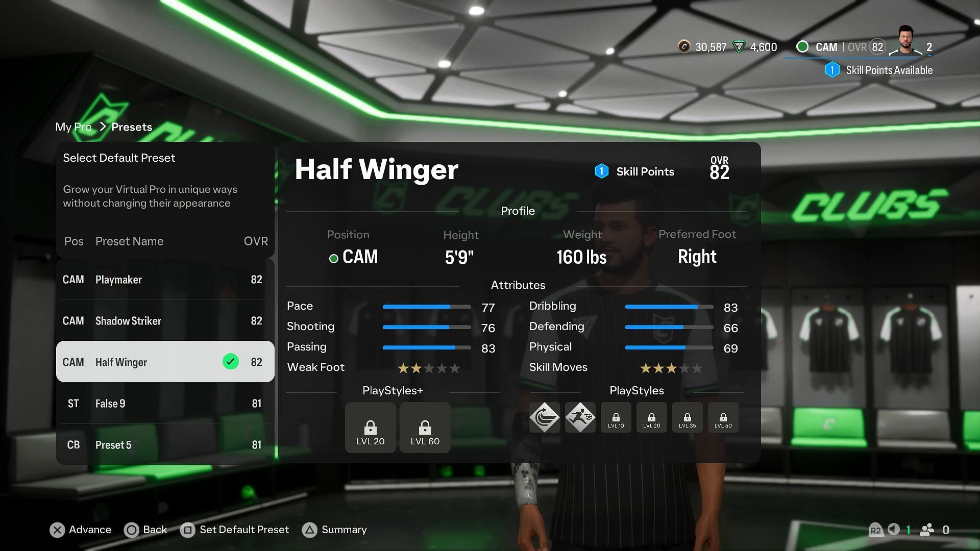Open the Presets section header

point(131,126)
